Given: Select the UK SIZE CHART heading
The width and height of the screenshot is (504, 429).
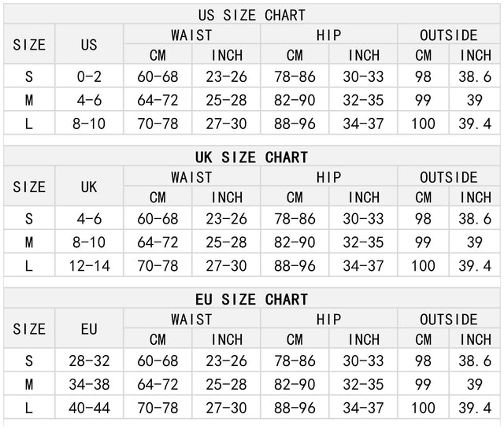Looking at the screenshot, I should 252,157.
